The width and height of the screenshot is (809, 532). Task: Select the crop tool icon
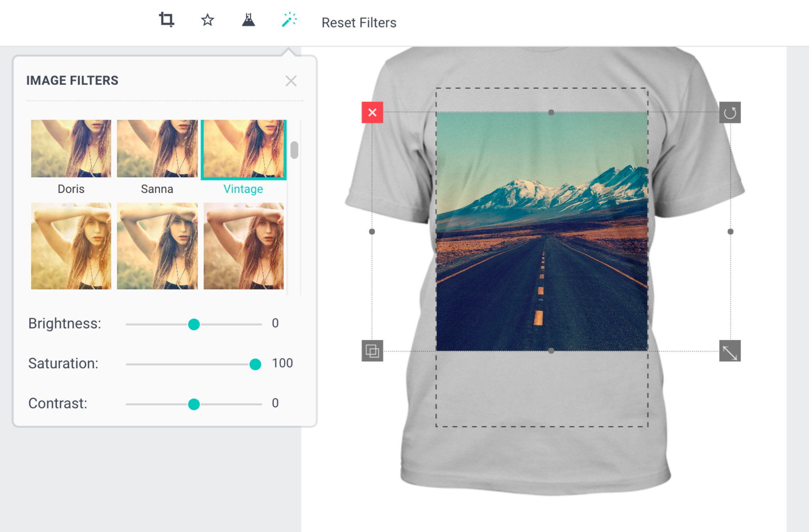click(166, 19)
